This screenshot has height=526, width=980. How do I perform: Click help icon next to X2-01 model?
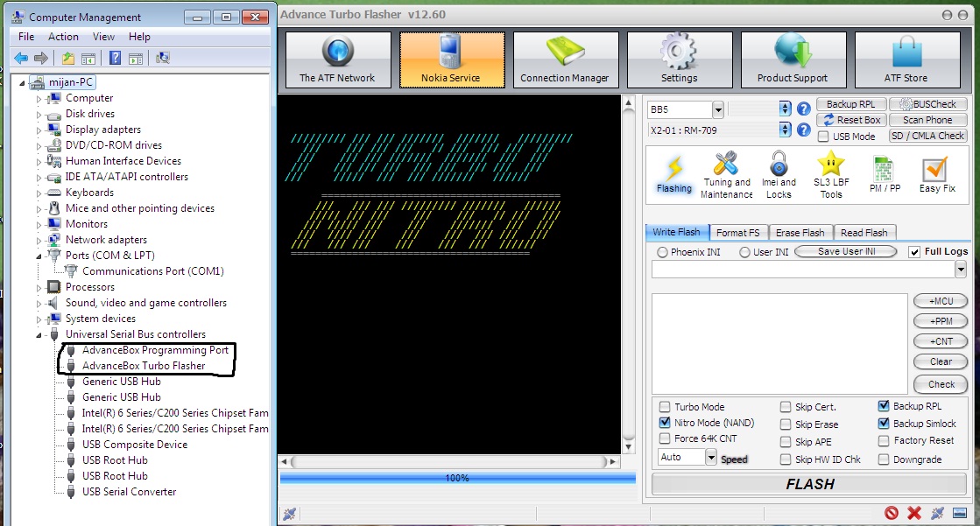coord(804,130)
